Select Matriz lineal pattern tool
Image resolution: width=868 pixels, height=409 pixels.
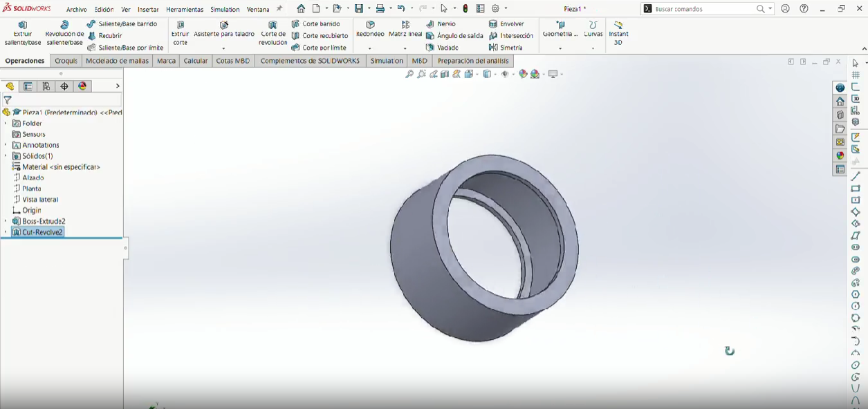pyautogui.click(x=405, y=29)
